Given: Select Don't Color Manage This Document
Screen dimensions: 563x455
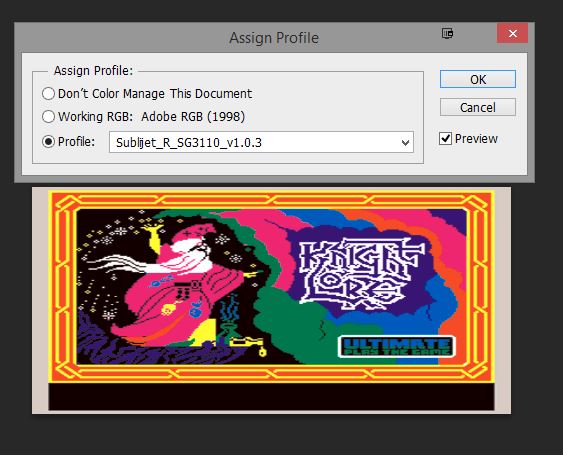Looking at the screenshot, I should pos(48,94).
